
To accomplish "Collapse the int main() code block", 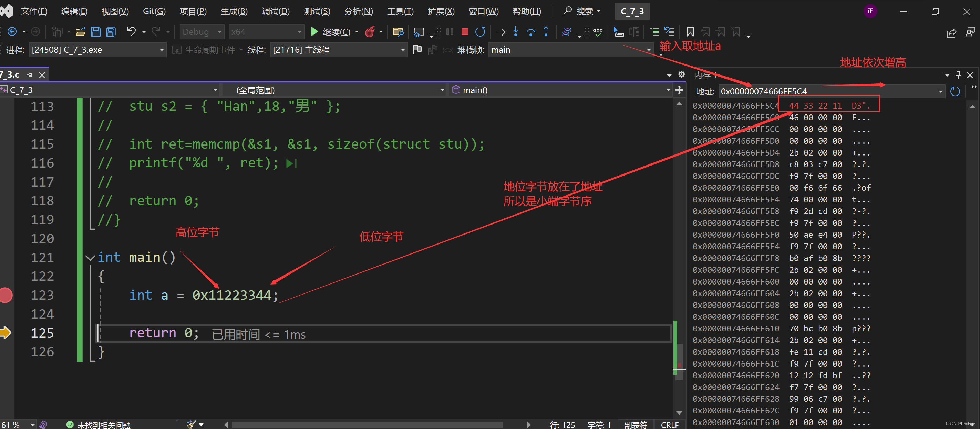I will tap(90, 258).
